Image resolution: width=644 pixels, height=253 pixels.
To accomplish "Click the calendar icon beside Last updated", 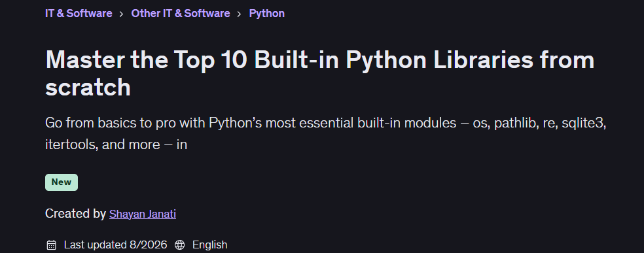I will click(51, 245).
